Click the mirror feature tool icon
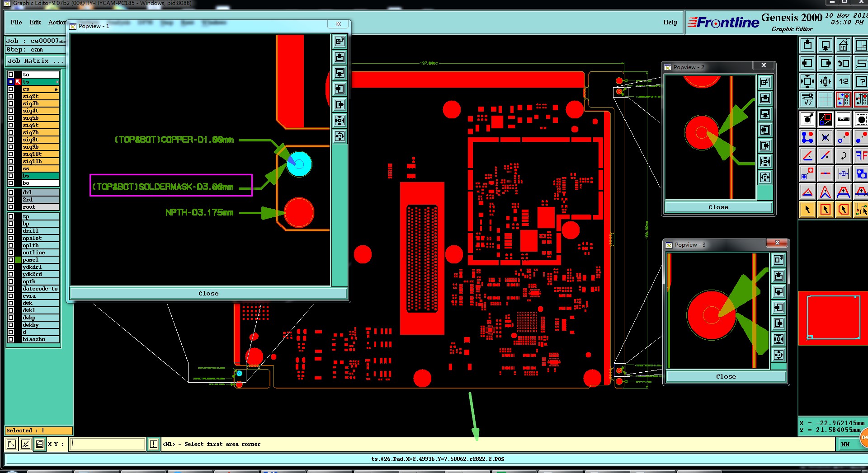Screen dimensions: 868x473 (x=861, y=156)
